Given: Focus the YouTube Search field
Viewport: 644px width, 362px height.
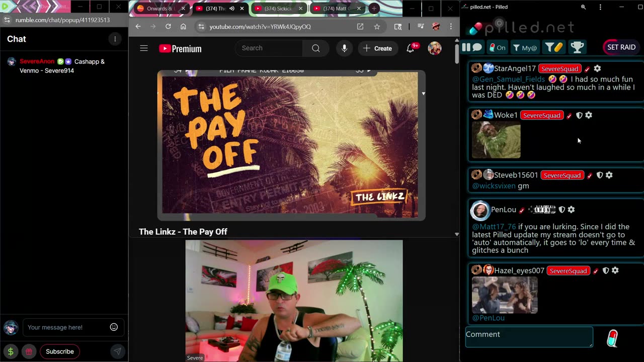Looking at the screenshot, I should (269, 48).
